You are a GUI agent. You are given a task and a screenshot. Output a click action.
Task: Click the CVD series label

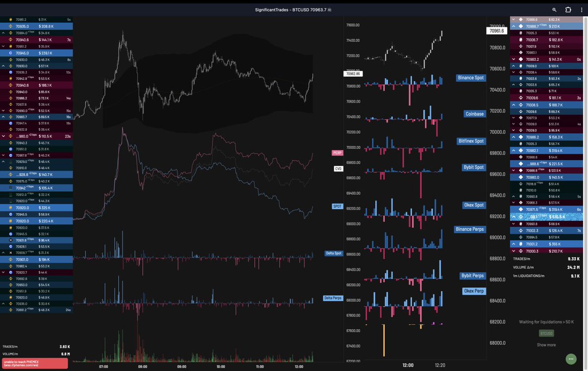[x=338, y=169]
